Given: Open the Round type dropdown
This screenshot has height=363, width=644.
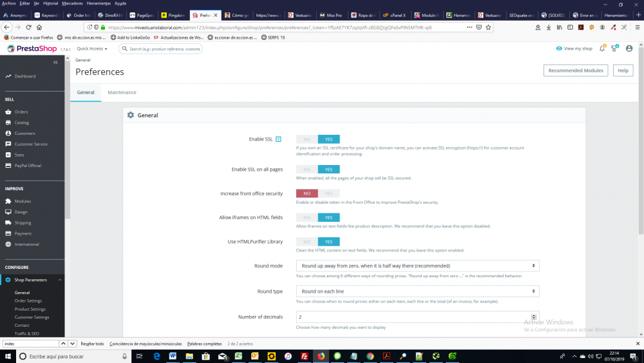Looking at the screenshot, I should point(417,291).
